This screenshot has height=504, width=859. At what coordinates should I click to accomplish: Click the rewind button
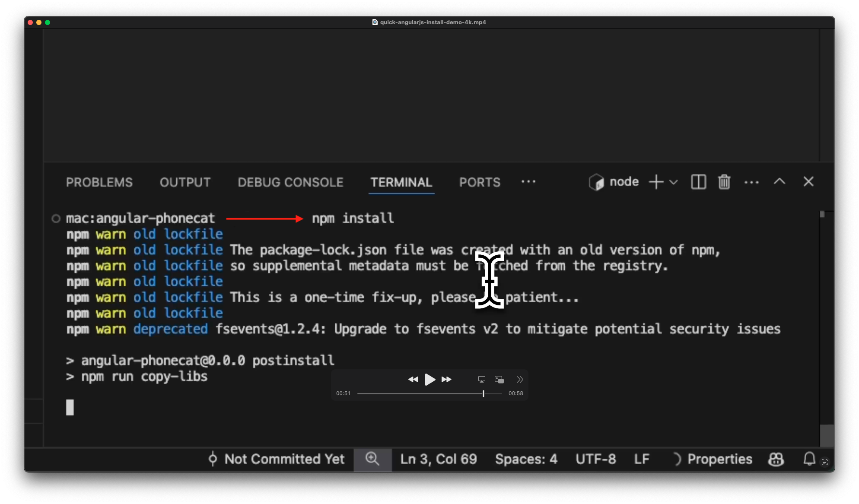tap(413, 380)
